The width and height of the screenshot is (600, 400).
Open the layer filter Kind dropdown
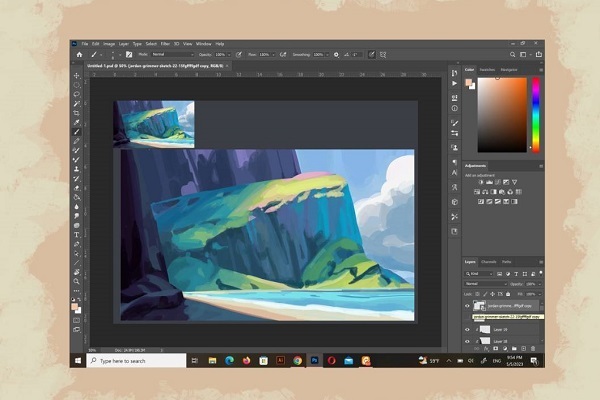pos(479,272)
